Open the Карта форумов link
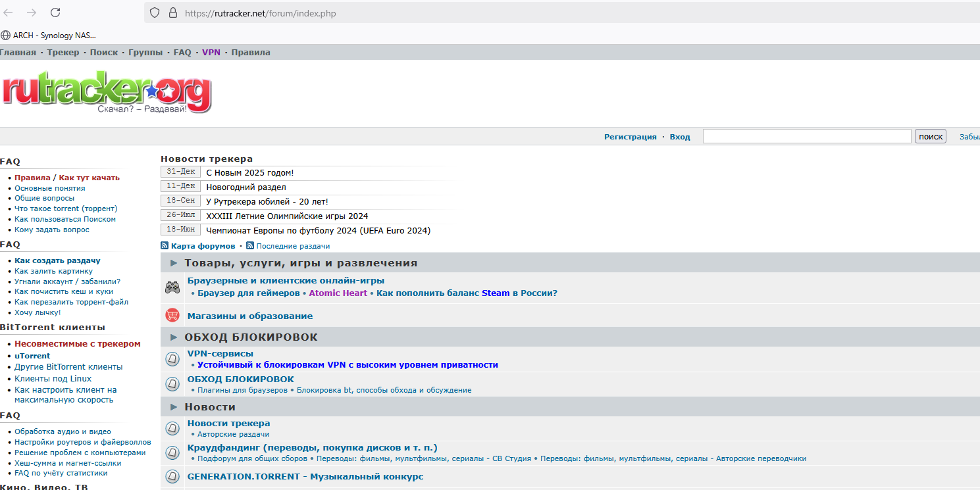Screen dimensions: 980x490 [203, 246]
